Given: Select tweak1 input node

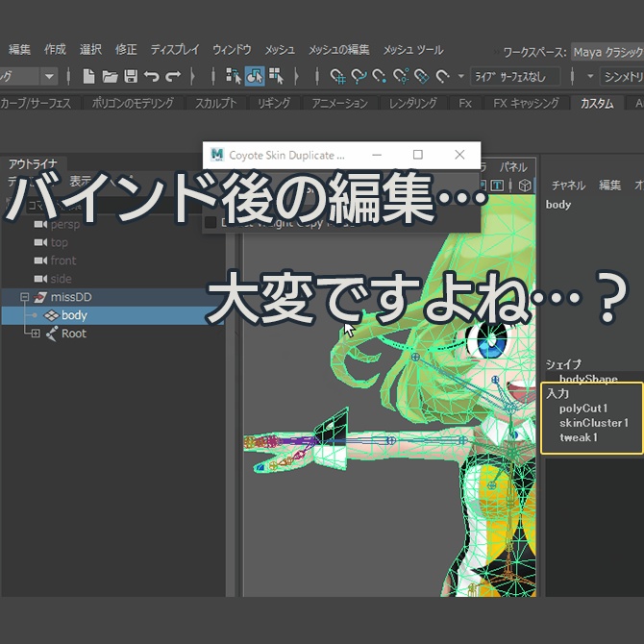Looking at the screenshot, I should click(x=579, y=437).
